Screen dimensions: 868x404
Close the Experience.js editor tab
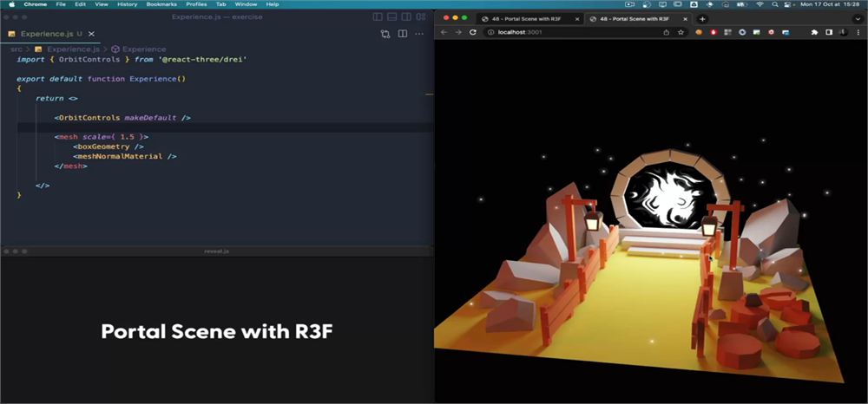(92, 34)
